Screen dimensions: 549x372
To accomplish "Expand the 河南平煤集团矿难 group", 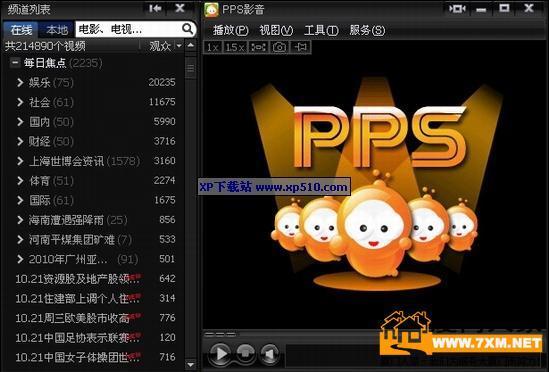I will (20, 240).
